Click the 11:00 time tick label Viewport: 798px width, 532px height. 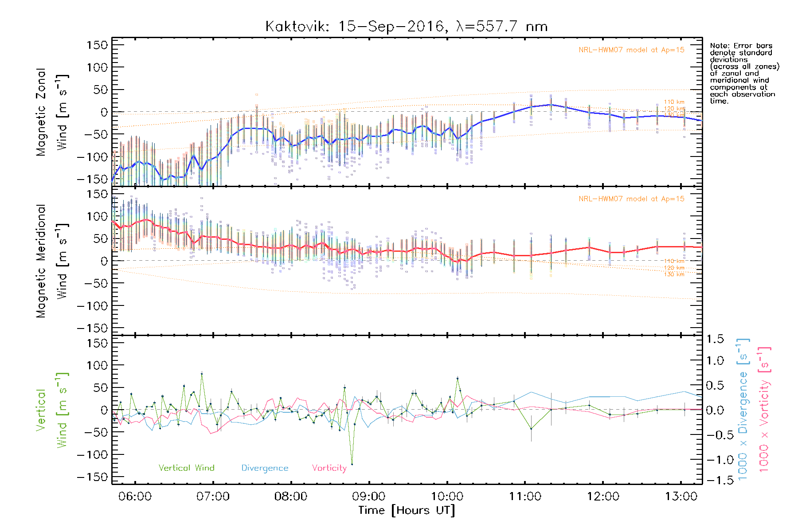525,496
